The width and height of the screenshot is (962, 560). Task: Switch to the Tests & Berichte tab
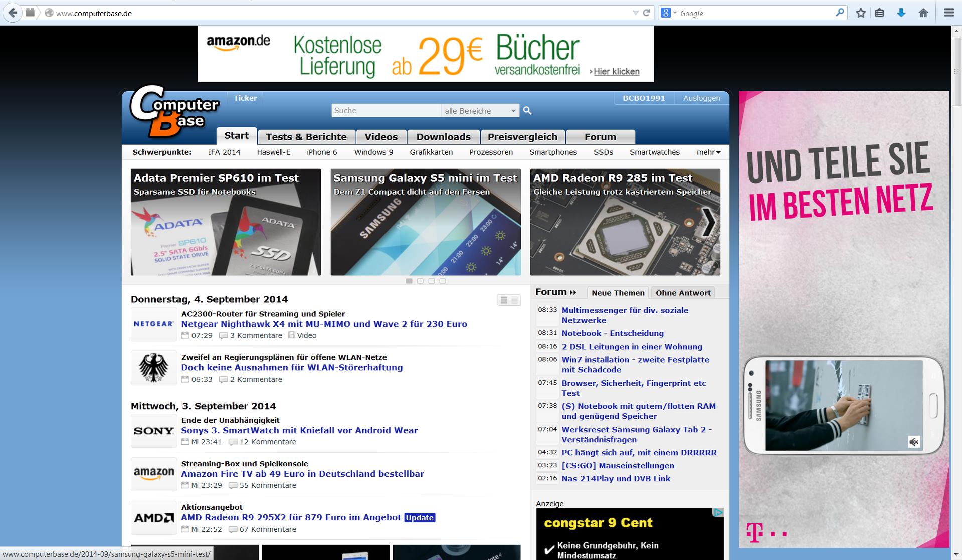click(306, 137)
